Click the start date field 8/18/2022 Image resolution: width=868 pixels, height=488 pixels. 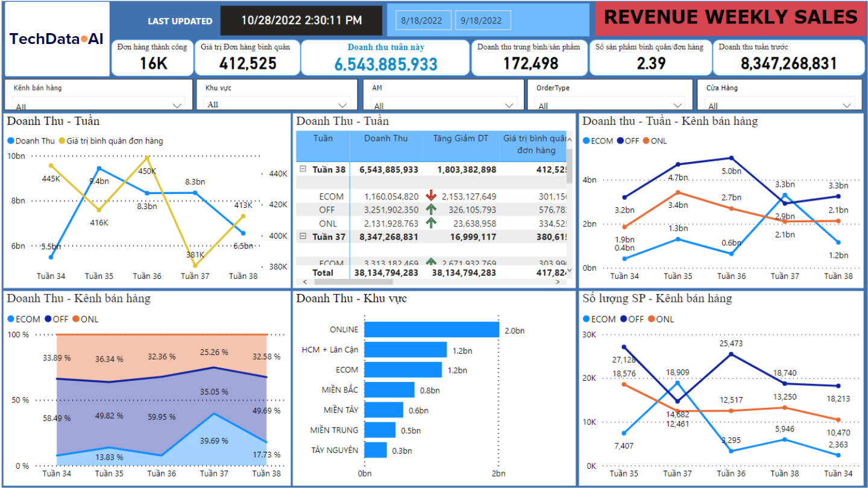coord(424,20)
